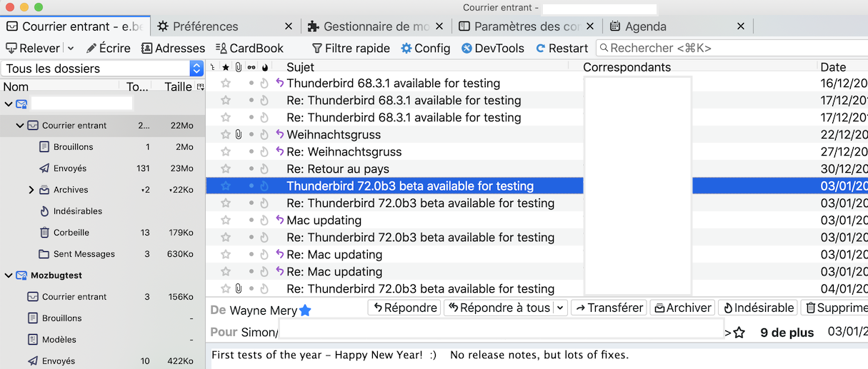Click the star beside Wayne Mery
Screen dimensions: 868x369
[305, 310]
